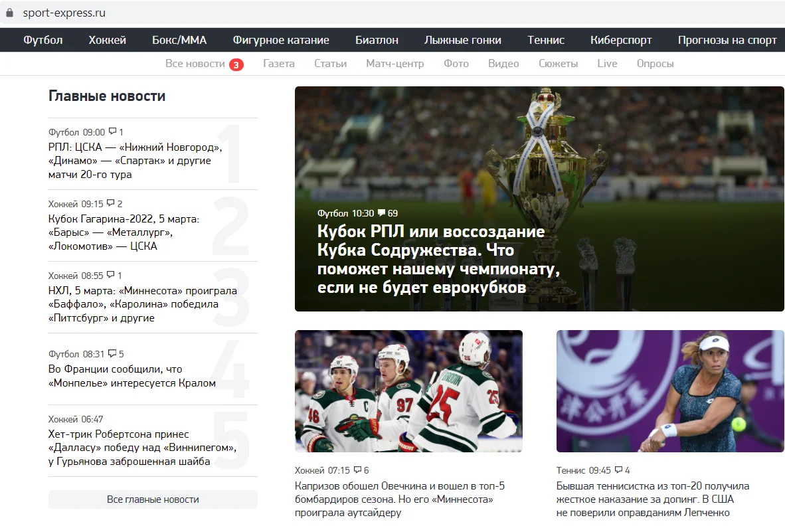Viewport: 785px width, 532px height.
Task: Click comment icon on Кубок РПЛ headline
Action: click(381, 213)
